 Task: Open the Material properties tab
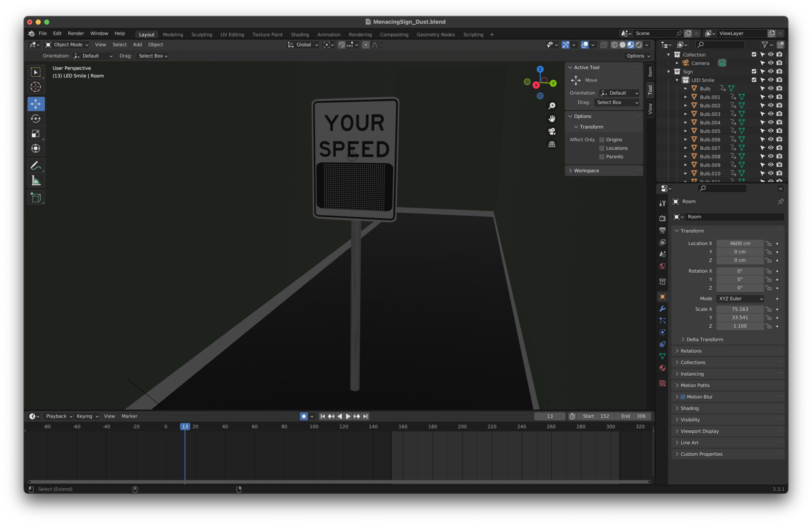[x=662, y=368]
